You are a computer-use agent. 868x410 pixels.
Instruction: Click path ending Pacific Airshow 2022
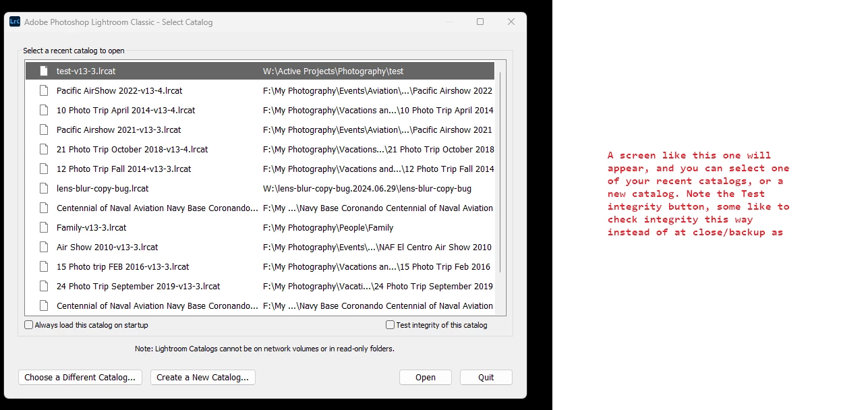(x=378, y=90)
